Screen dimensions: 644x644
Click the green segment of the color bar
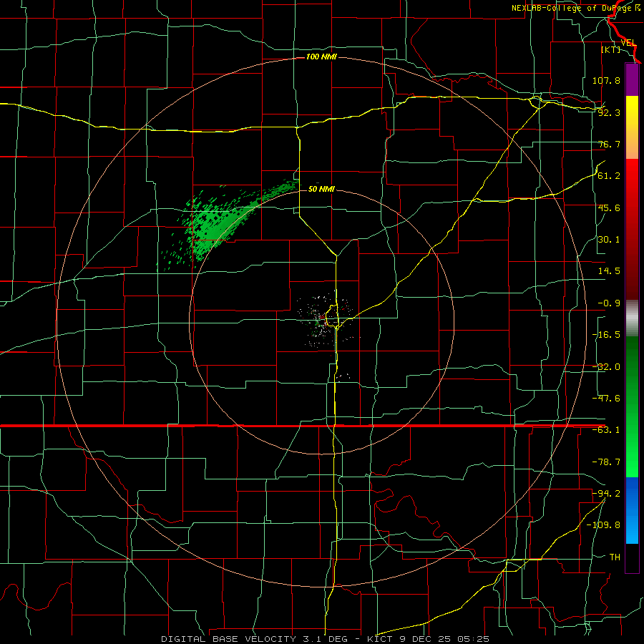click(632, 406)
